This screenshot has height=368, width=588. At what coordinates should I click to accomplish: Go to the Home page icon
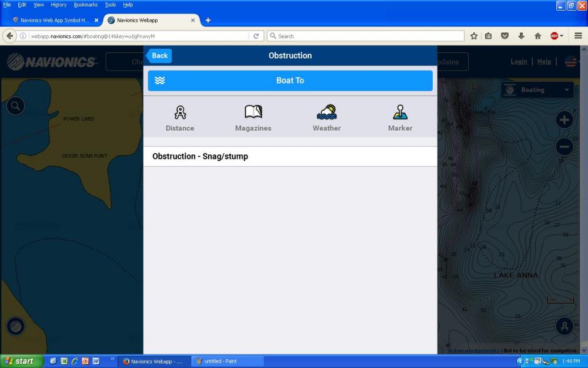[x=538, y=36]
